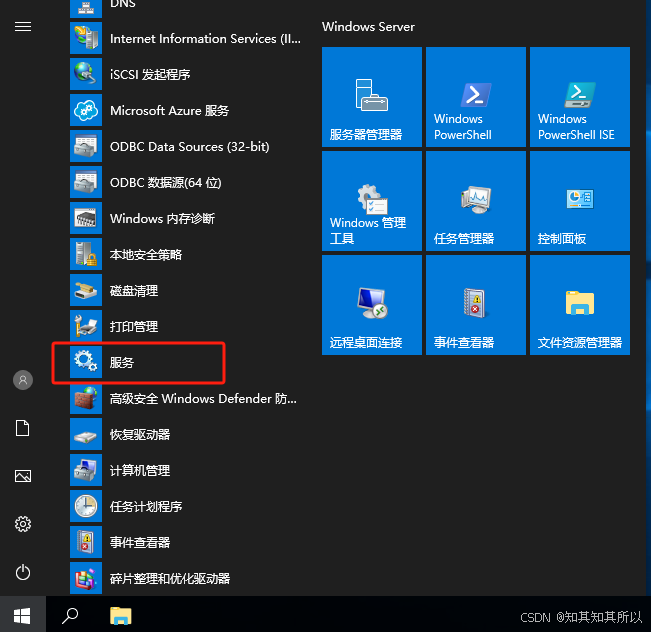Screen dimensions: 651x632
Task: Click the 服务器管理器 tile
Action: click(x=372, y=97)
